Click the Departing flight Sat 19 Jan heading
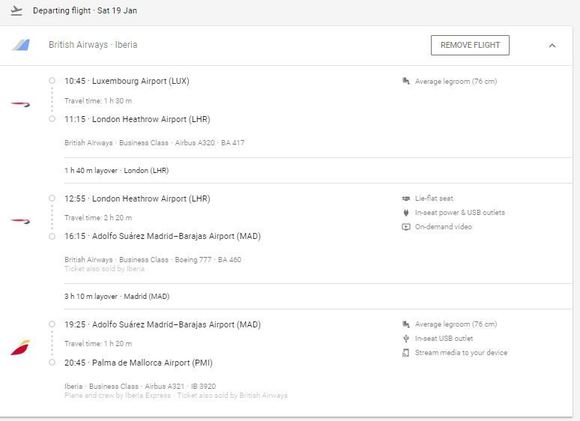 tap(85, 11)
